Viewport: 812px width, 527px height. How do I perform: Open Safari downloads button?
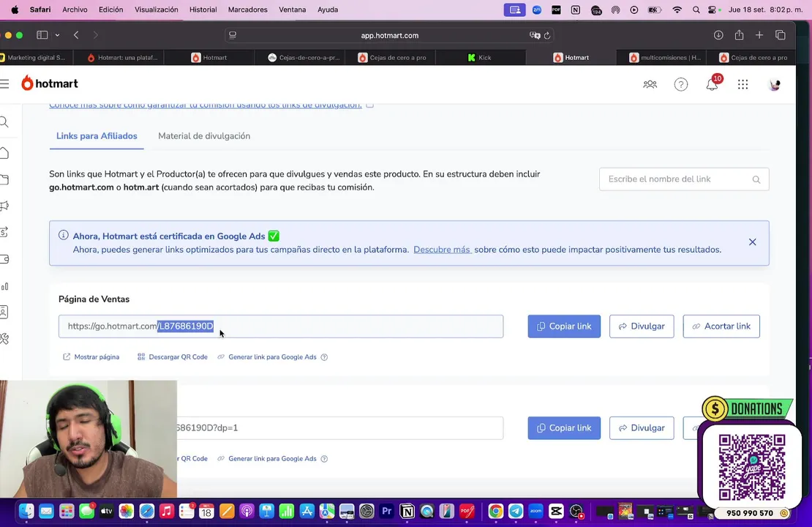point(718,34)
